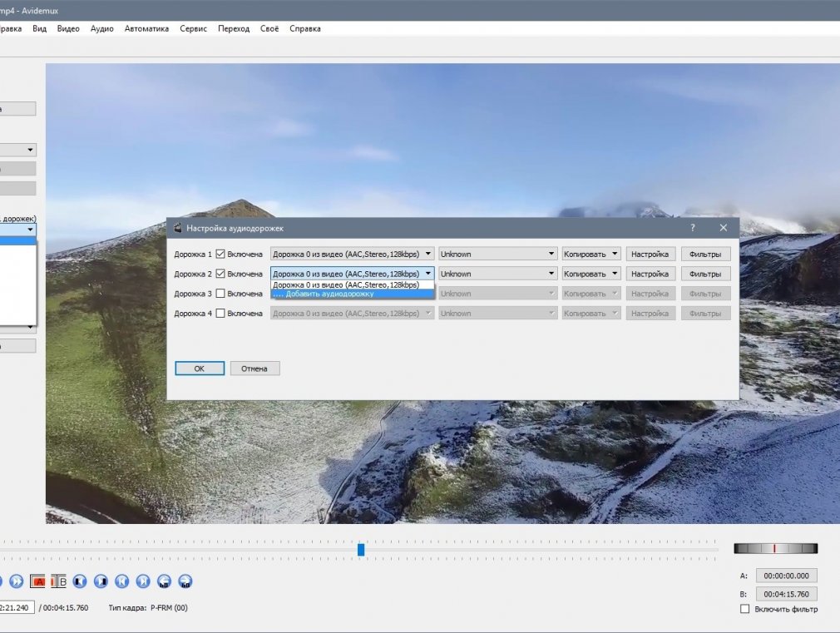Select Дорожка 0 из видео list option
840x633 pixels.
point(352,285)
